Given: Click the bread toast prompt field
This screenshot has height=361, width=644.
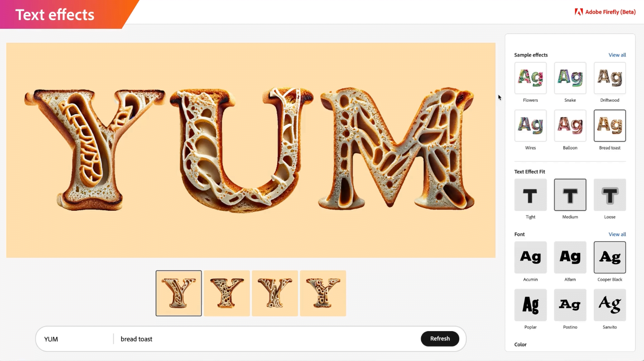Looking at the screenshot, I should tap(267, 339).
